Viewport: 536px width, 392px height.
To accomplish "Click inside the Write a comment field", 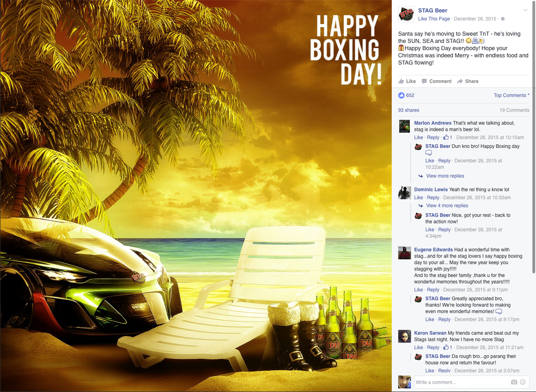I will click(462, 382).
